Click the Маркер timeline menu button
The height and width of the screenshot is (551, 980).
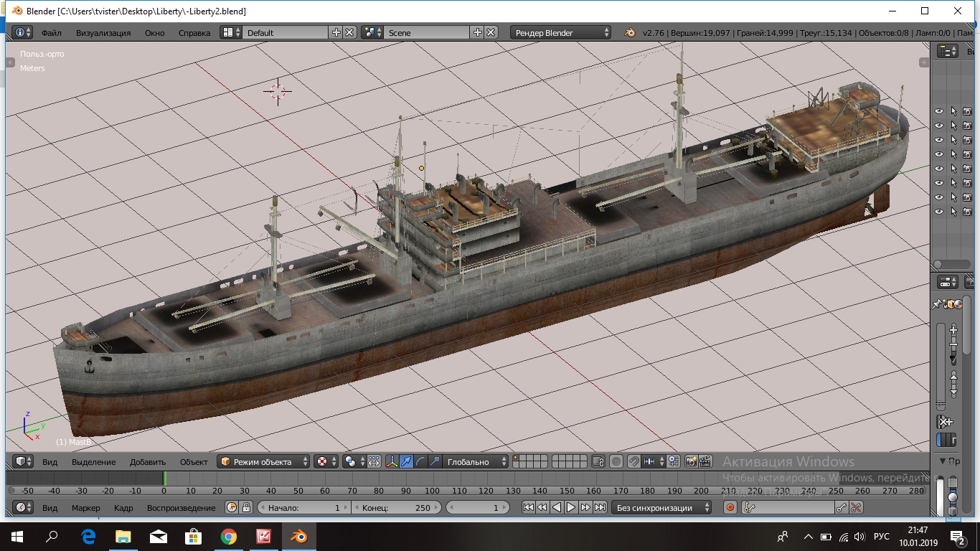(86, 508)
